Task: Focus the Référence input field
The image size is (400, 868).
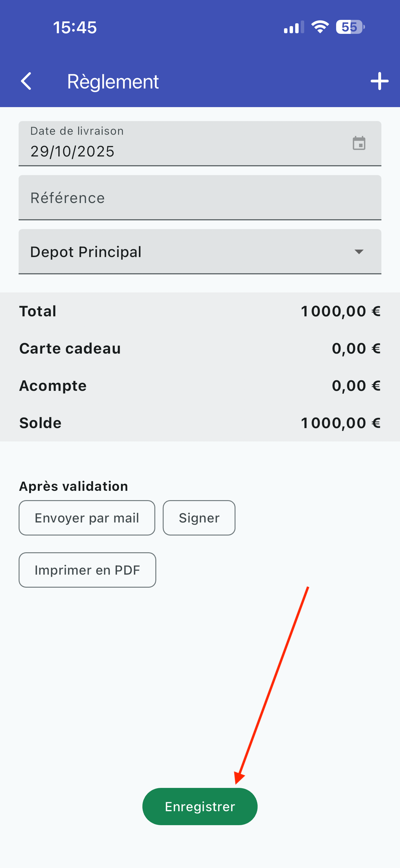Action: (x=200, y=198)
